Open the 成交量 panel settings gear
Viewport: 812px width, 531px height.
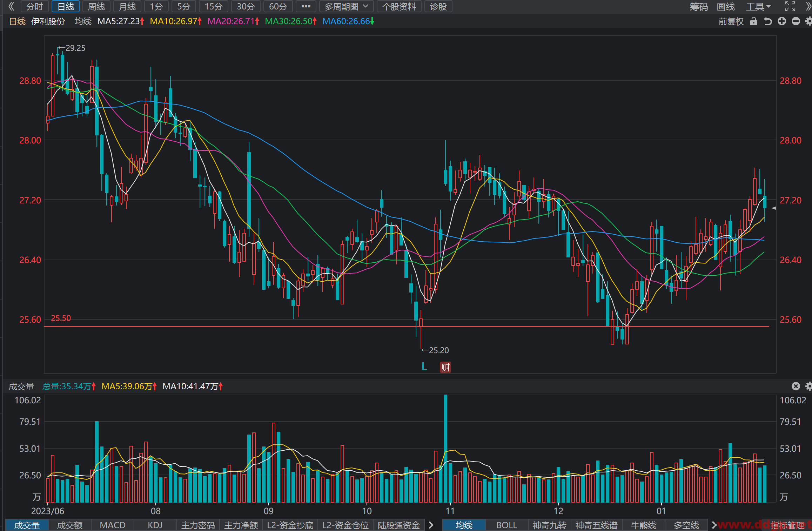point(808,386)
